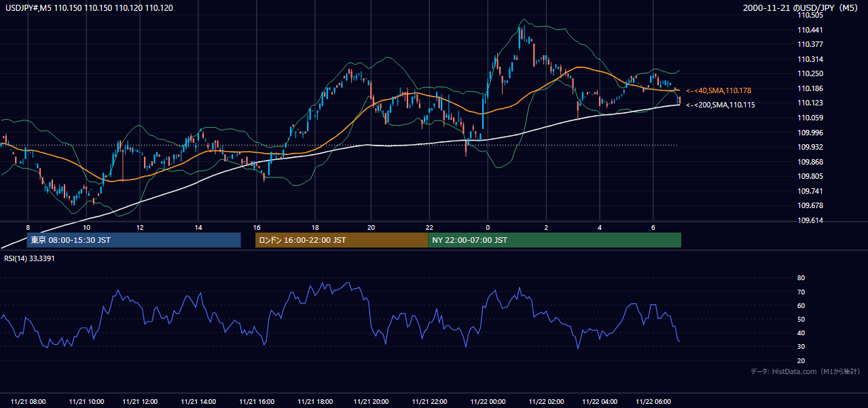Click price axis value 110.059

click(x=810, y=118)
